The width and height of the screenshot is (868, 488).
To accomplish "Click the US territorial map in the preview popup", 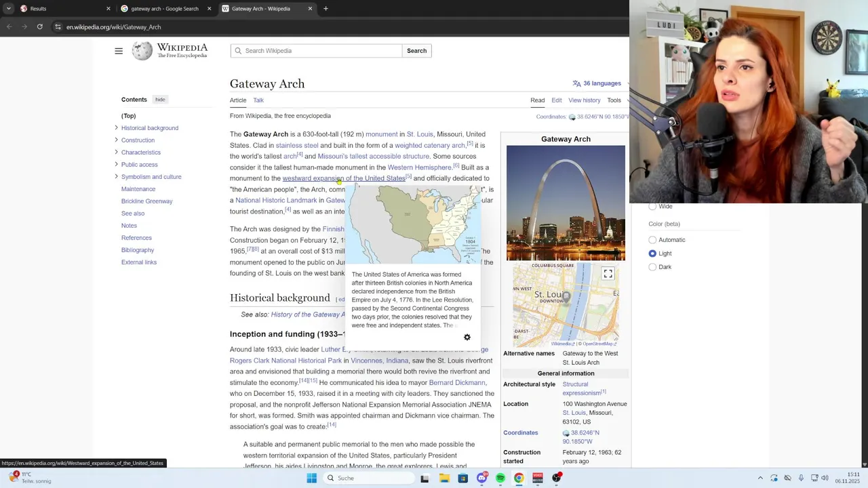I will [413, 224].
